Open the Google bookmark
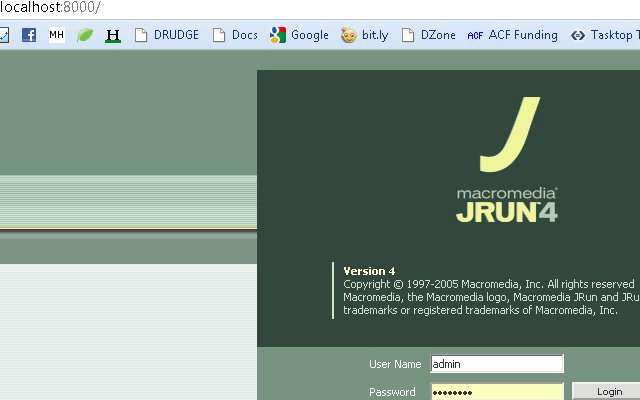This screenshot has width=640, height=400. click(299, 35)
